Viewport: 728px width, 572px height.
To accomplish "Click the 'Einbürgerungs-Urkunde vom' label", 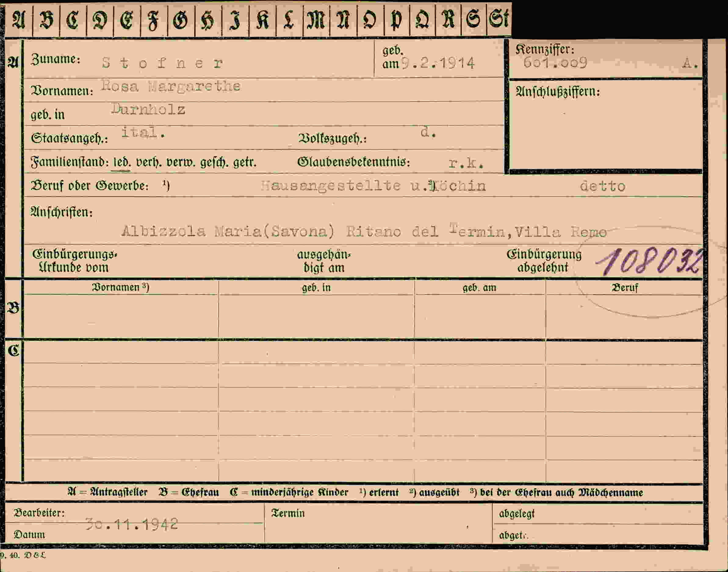I will click(x=75, y=261).
